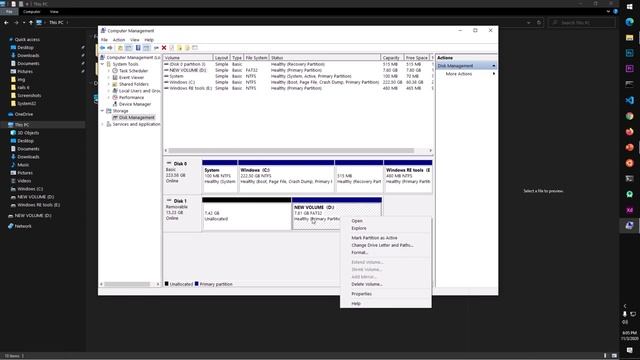Open Firefox from the taskbar

click(629, 131)
